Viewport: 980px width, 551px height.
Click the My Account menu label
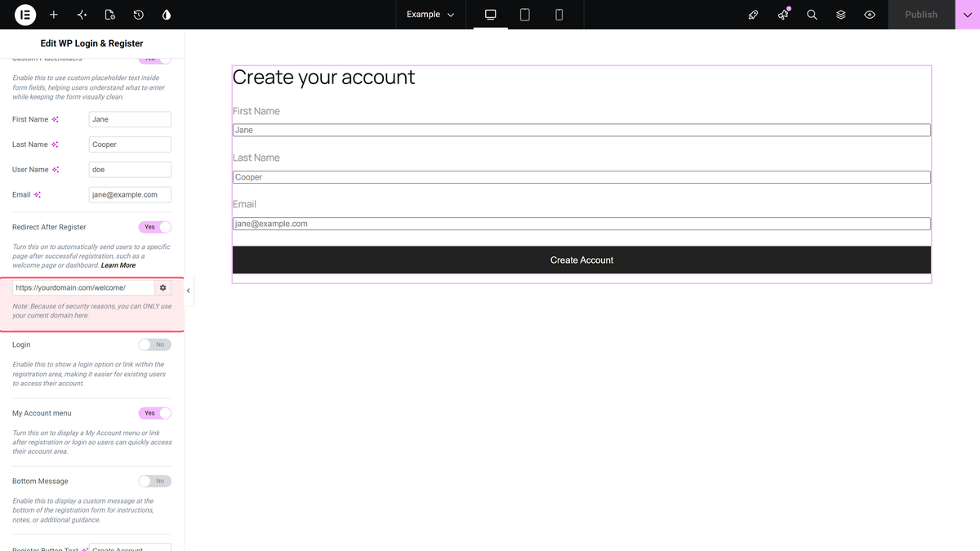pos(42,413)
